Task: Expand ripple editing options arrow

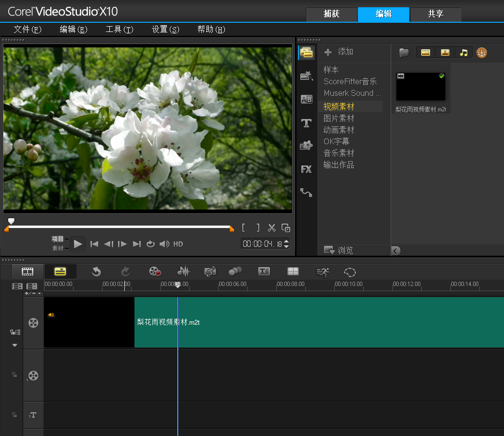Action: 15,345
